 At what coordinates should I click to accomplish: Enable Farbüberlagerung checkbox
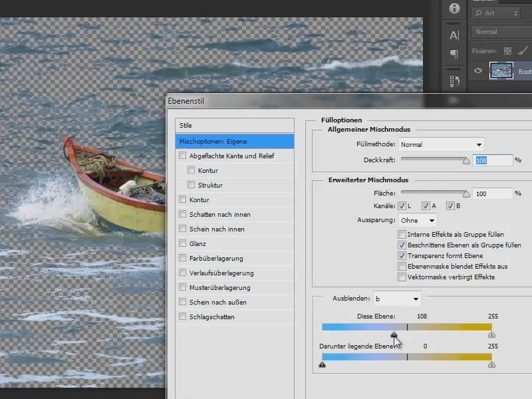pyautogui.click(x=182, y=258)
